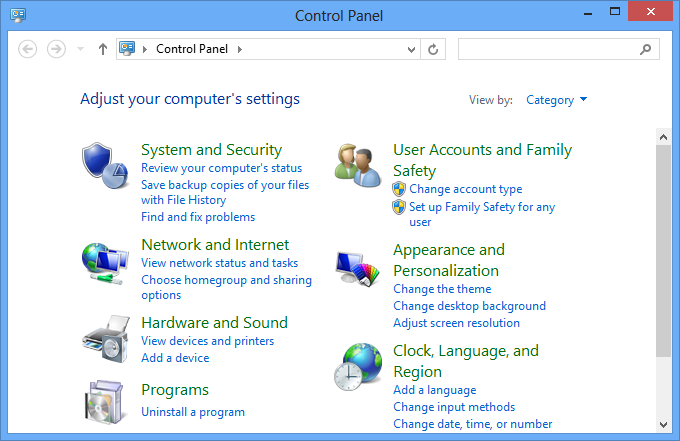Viewport: 680px width, 441px height.
Task: Click Change account type link
Action: 465,189
